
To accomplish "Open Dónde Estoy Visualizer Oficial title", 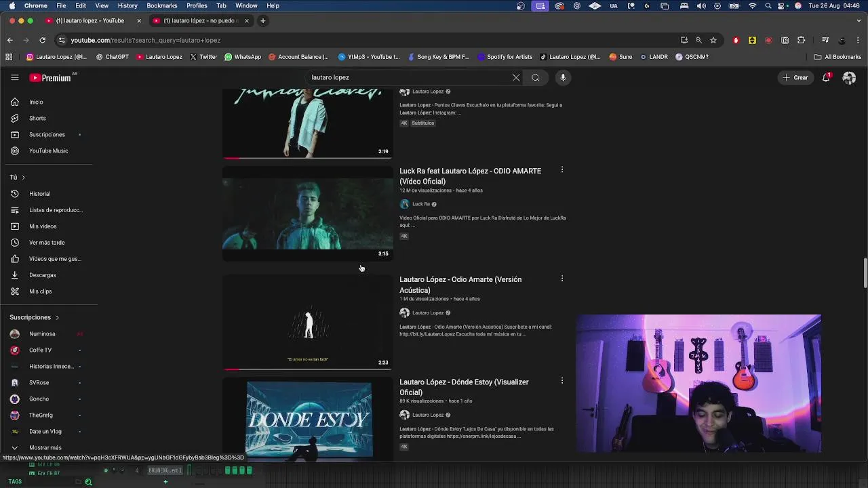I will point(464,387).
